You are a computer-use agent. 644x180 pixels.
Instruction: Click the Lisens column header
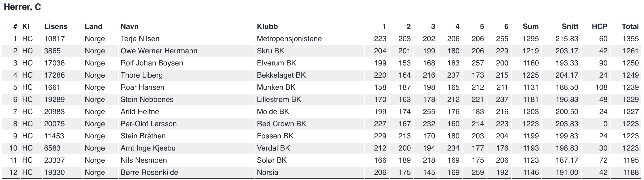point(56,26)
